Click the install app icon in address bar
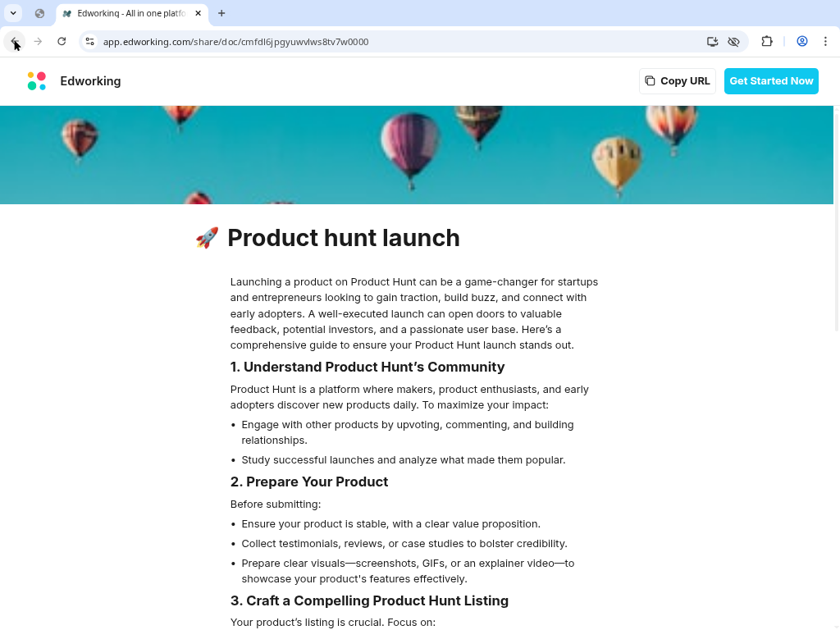The height and width of the screenshot is (630, 840). click(x=712, y=42)
